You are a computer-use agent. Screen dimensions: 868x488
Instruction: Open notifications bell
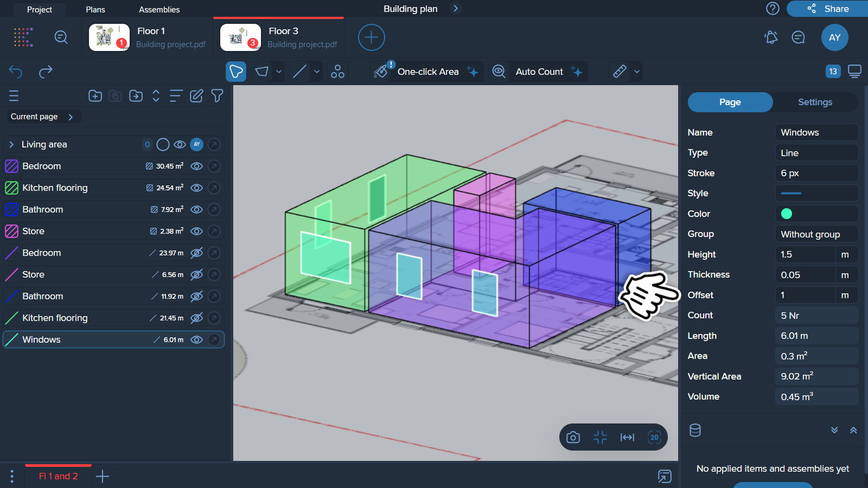771,37
